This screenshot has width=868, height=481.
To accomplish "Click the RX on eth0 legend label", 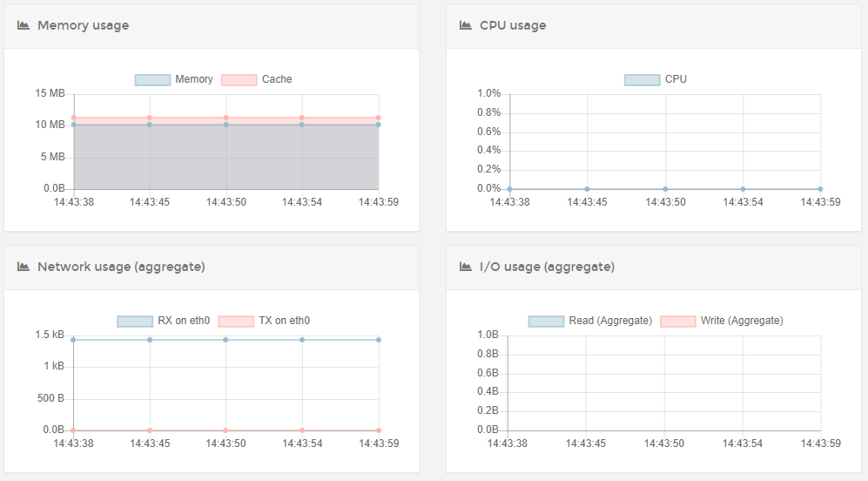I will coord(184,321).
